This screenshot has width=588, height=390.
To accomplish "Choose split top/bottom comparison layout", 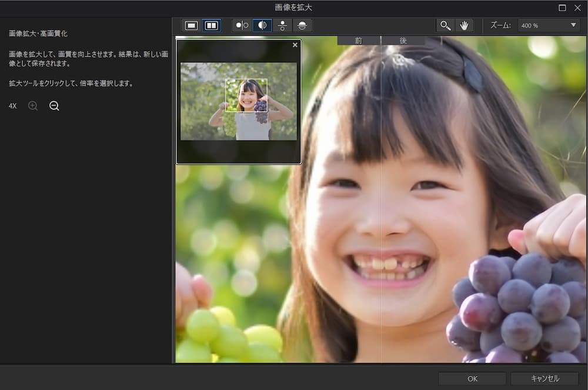I will click(x=302, y=25).
